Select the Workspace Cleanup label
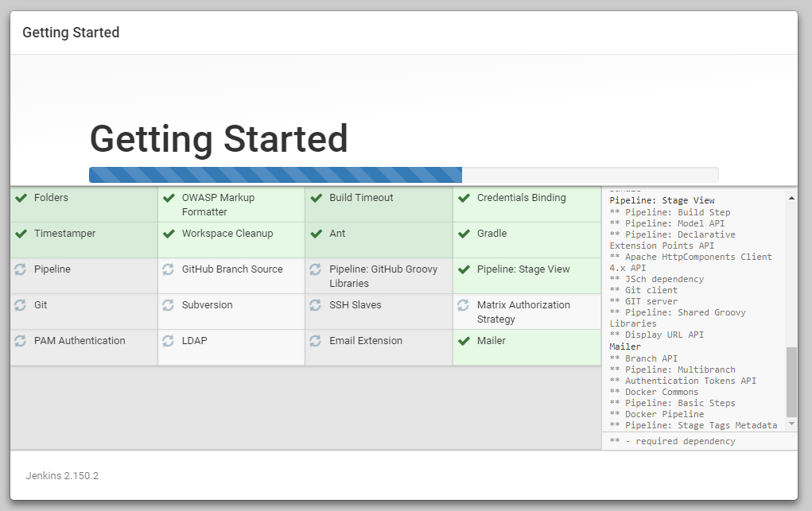Viewport: 812px width, 511px height. [x=227, y=233]
